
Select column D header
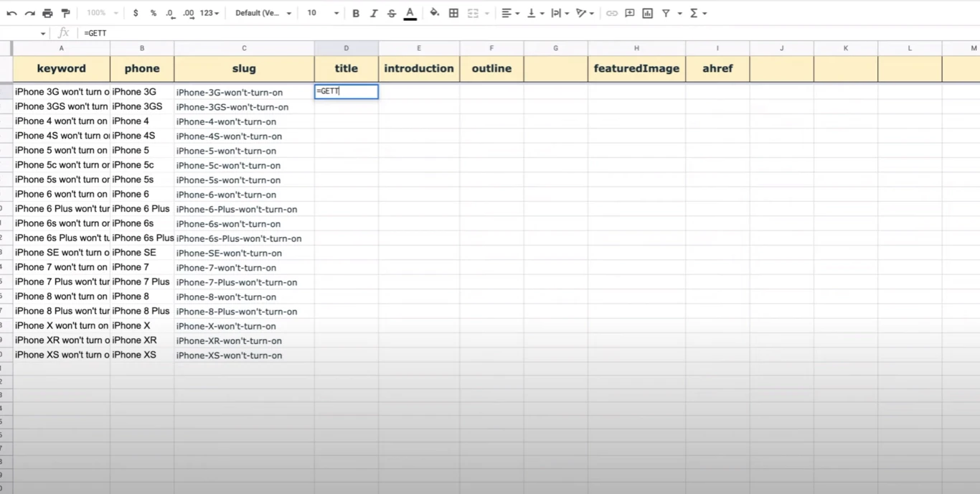347,48
